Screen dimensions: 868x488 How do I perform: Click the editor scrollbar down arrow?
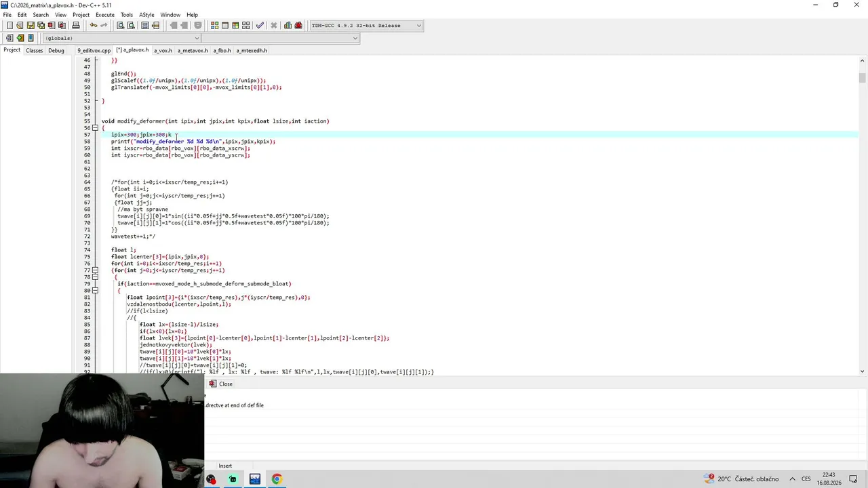coord(862,371)
